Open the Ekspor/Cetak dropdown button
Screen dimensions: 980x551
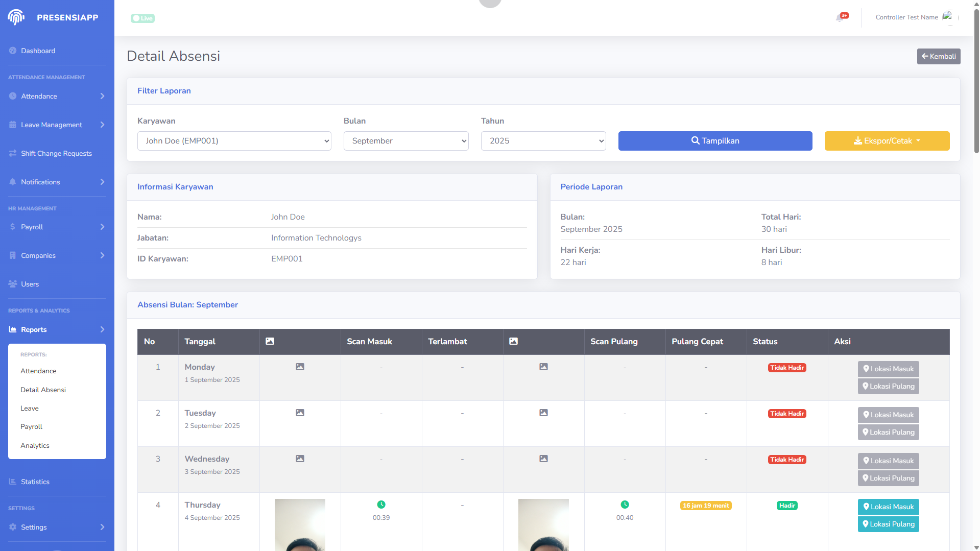(x=887, y=141)
